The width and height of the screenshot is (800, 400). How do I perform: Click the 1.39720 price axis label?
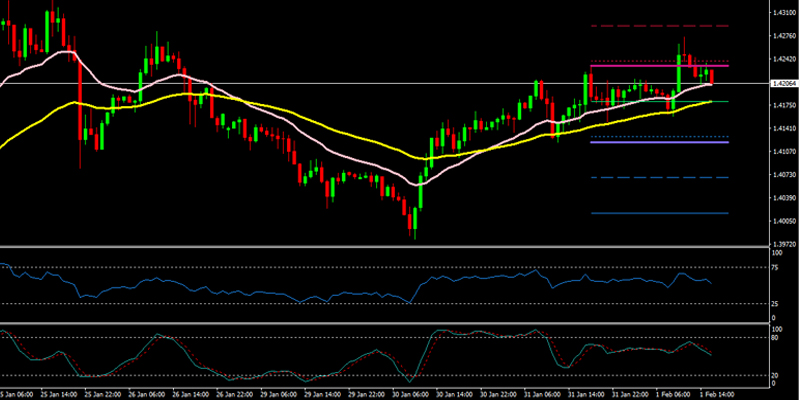783,243
